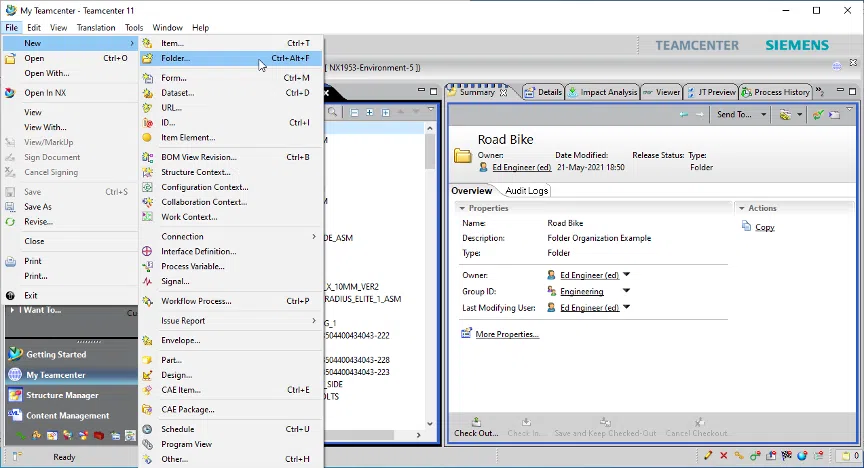The image size is (864, 468).
Task: Click the globe icon in status bar
Action: pyautogui.click(x=802, y=455)
